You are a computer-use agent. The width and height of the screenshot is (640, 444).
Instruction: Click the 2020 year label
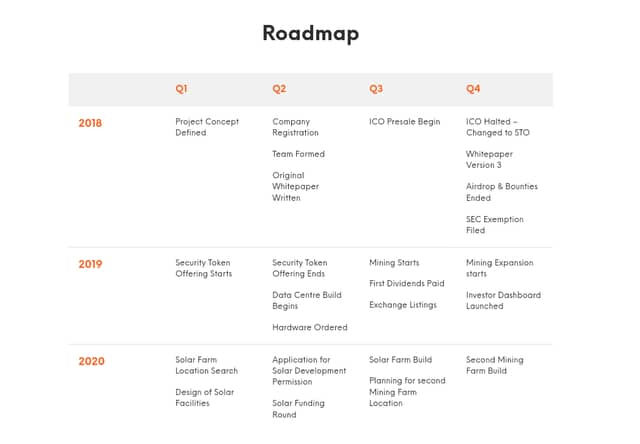[x=91, y=361]
